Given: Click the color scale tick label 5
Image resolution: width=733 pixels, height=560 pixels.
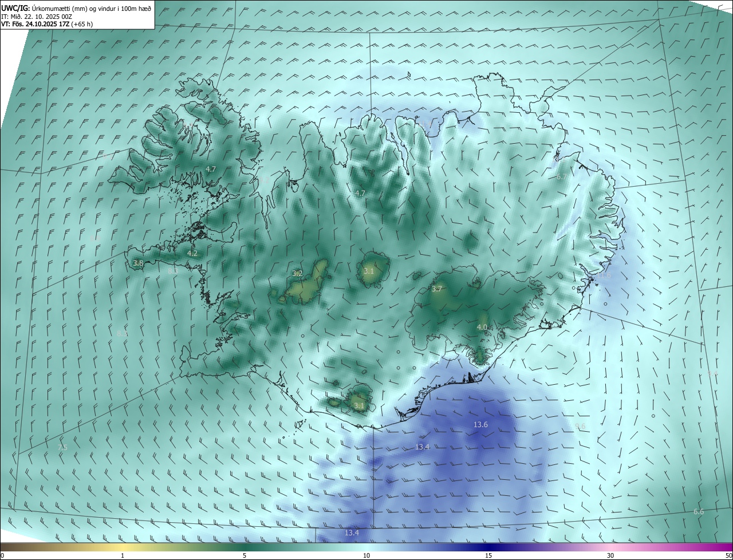Looking at the screenshot, I should (x=245, y=555).
